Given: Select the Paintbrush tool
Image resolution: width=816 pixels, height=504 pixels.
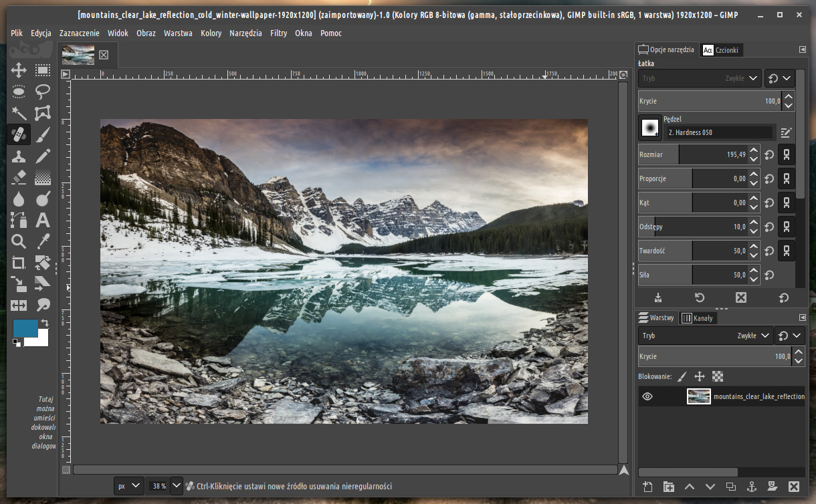Looking at the screenshot, I should pyautogui.click(x=43, y=134).
